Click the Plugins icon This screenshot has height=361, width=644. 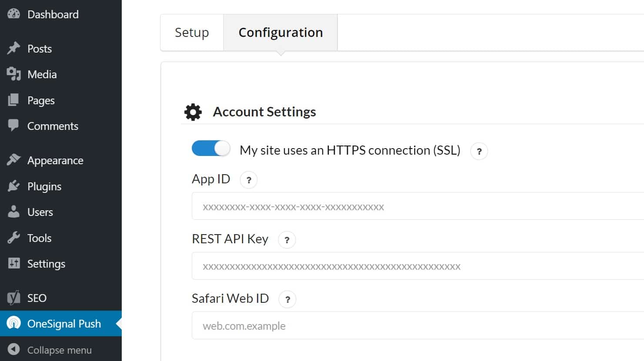(x=14, y=186)
